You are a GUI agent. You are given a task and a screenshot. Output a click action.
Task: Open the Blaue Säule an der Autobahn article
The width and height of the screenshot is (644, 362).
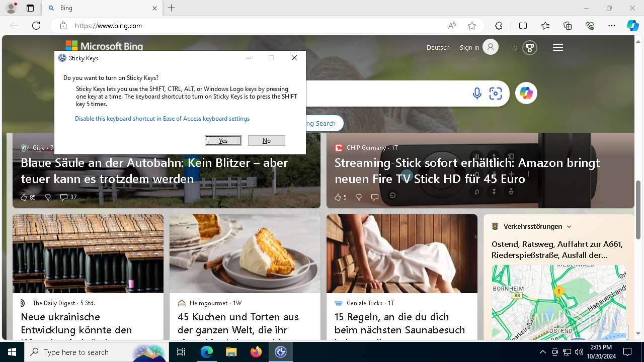point(154,171)
